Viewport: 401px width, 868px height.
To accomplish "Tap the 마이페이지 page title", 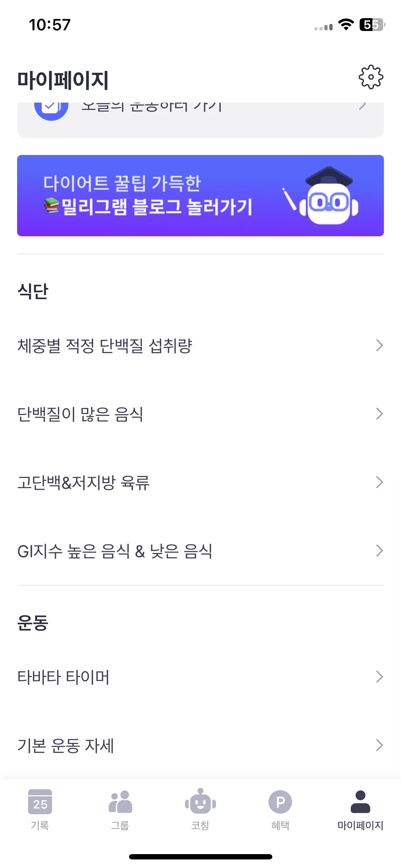I will click(x=63, y=80).
